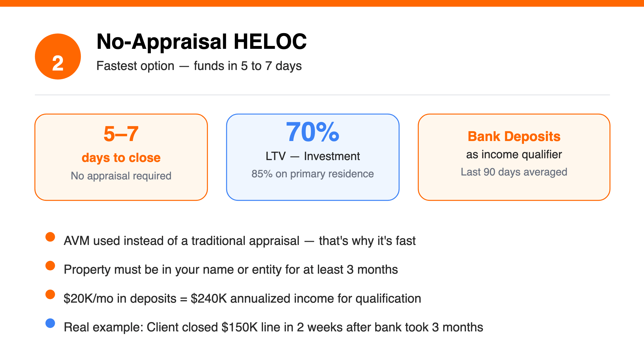Click the orange bullet beside $20K/mo deposits

[x=50, y=294]
